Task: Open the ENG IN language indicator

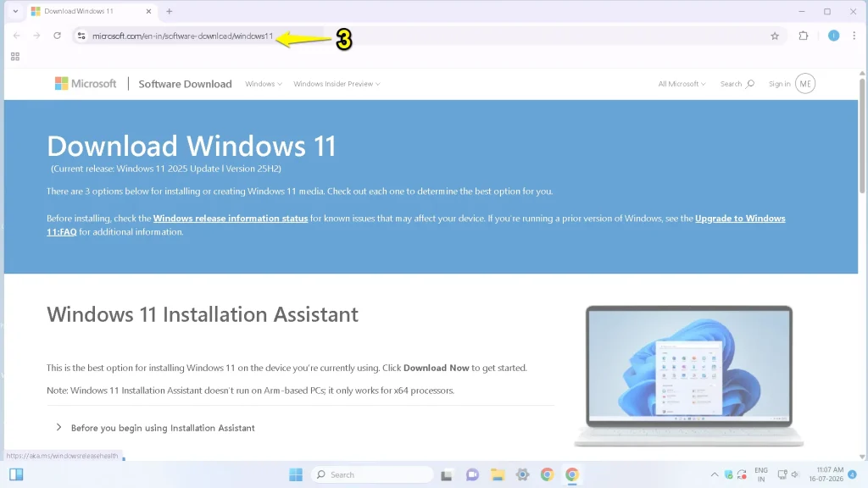Action: coord(761,474)
